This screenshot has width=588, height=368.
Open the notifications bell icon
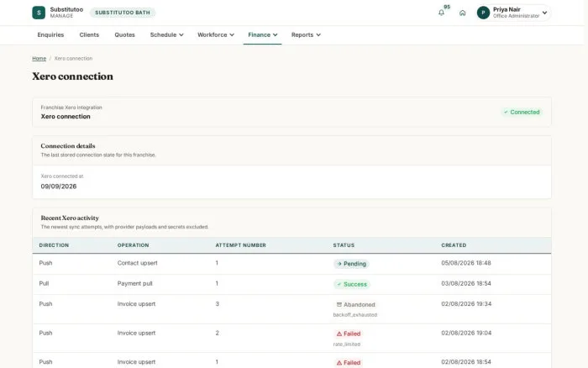441,13
